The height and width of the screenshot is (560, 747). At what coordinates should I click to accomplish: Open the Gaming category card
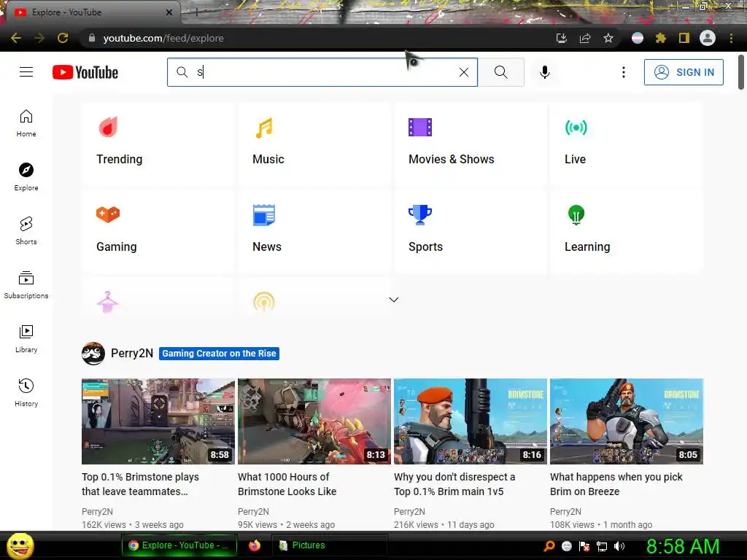coord(158,231)
